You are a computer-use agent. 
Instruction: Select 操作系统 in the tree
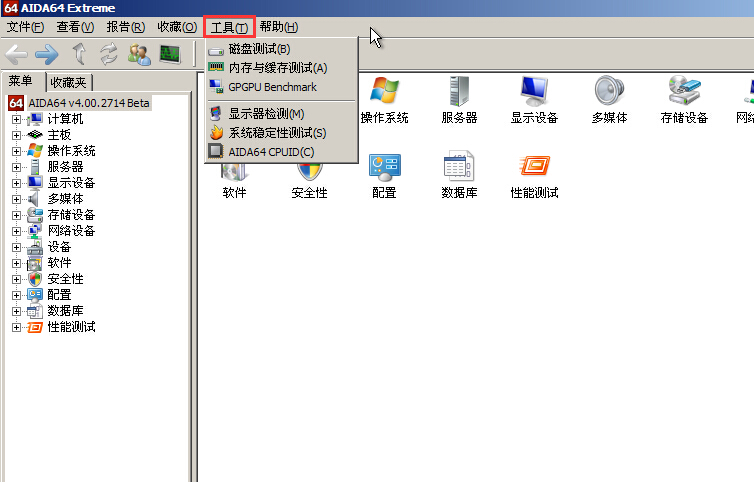coord(71,151)
